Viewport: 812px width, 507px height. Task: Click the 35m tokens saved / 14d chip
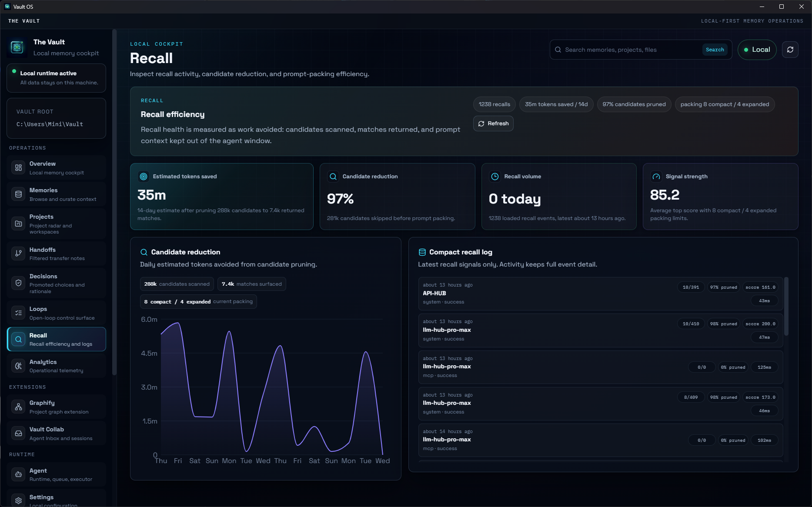[x=556, y=104]
